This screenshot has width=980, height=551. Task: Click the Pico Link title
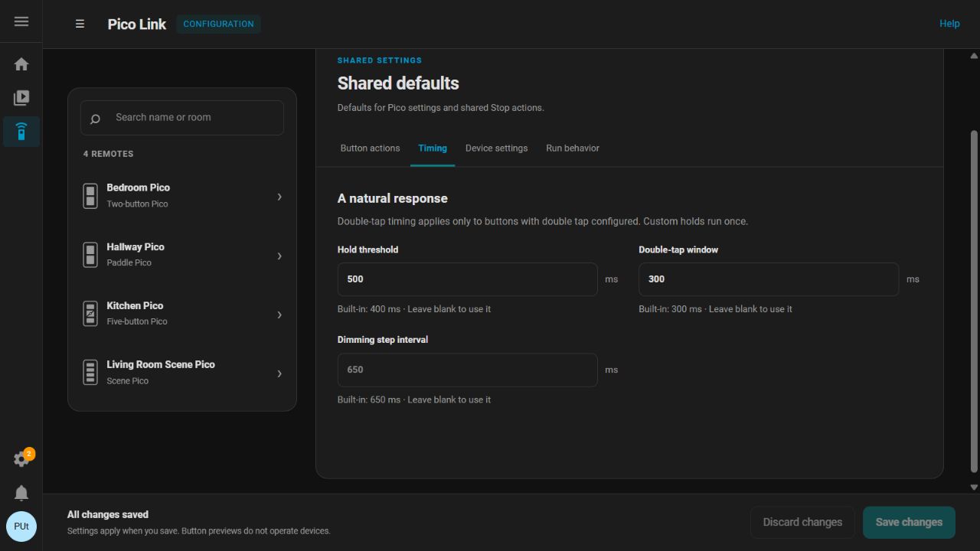pos(137,24)
